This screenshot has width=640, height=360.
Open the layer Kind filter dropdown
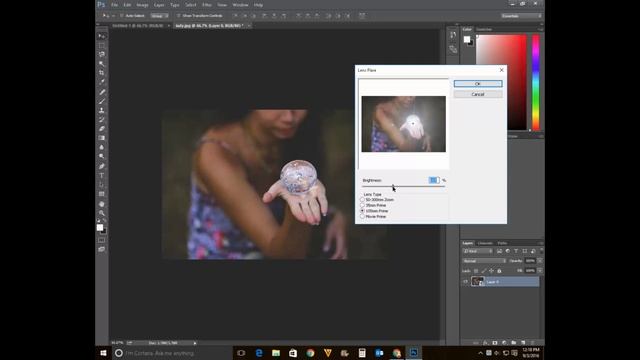click(x=478, y=251)
